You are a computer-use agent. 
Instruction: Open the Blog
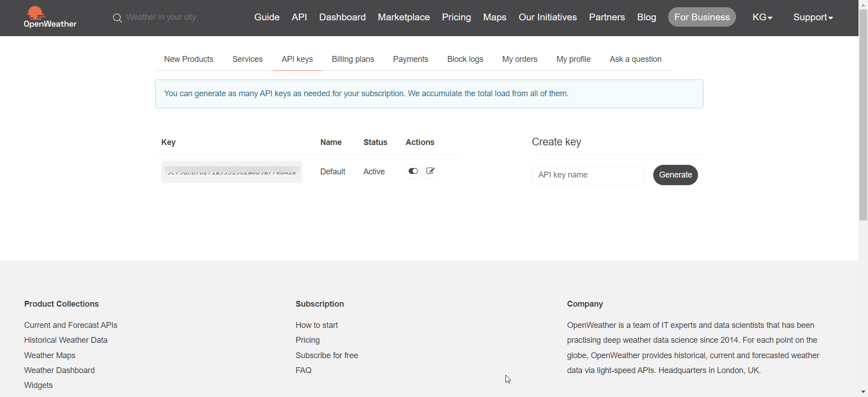[x=646, y=17]
